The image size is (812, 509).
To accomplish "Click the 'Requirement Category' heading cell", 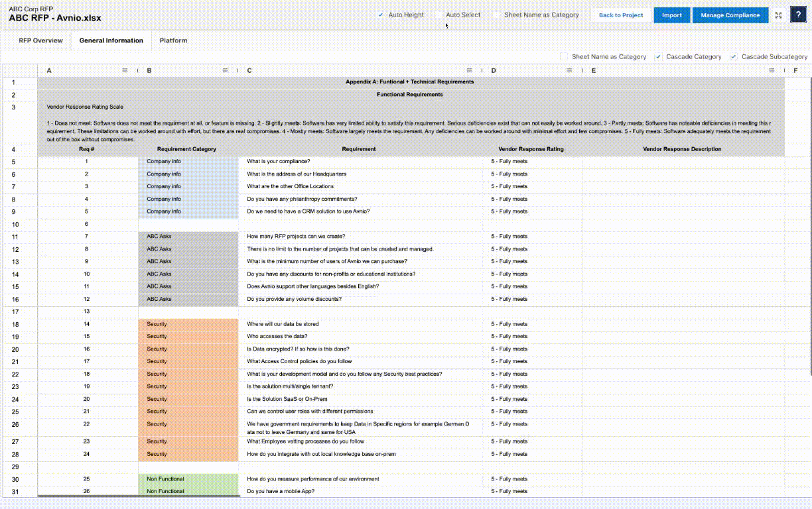I will click(x=187, y=149).
